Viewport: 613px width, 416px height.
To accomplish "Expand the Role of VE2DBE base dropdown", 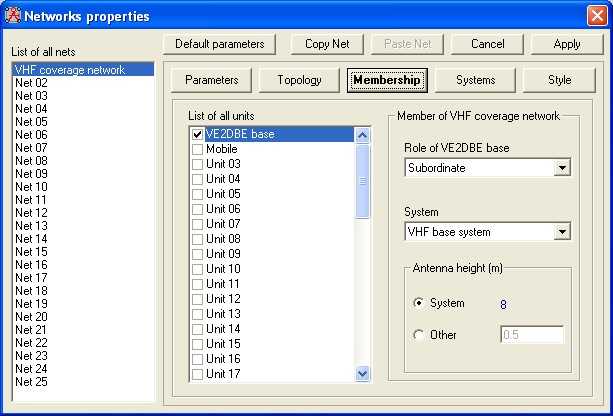I will [x=562, y=168].
